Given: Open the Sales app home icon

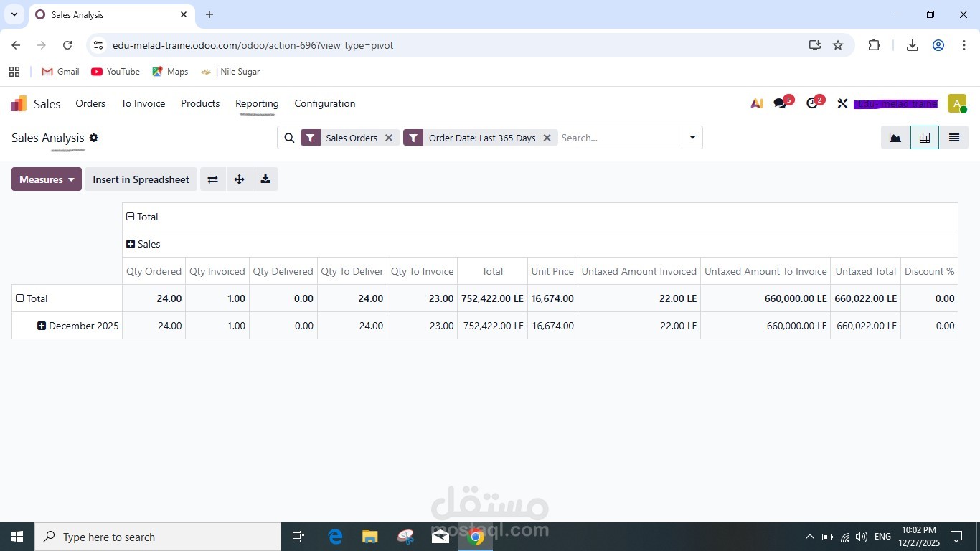Looking at the screenshot, I should [x=19, y=104].
